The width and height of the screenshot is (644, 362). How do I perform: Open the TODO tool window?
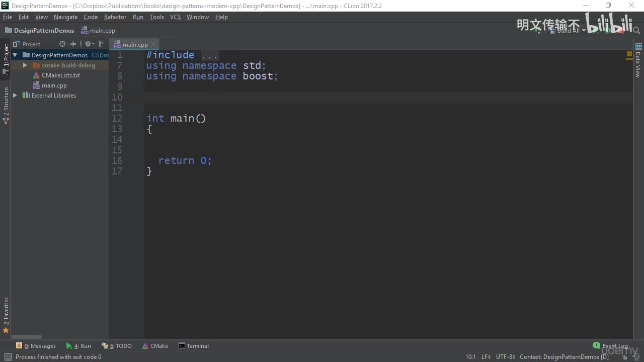[x=117, y=346]
